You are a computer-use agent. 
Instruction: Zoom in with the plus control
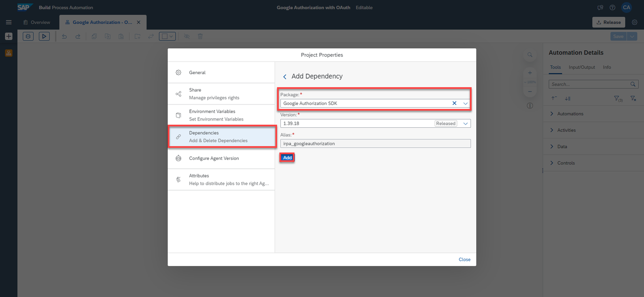point(530,73)
